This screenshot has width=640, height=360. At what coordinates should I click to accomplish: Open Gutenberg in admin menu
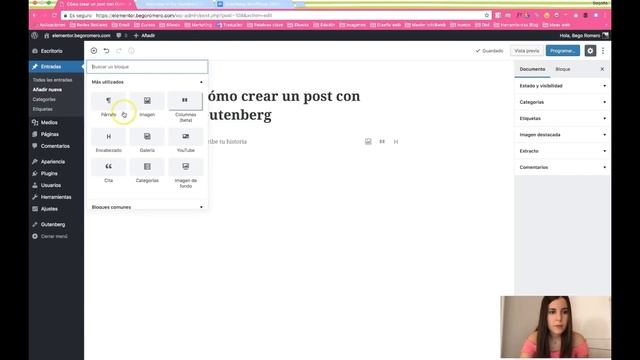coord(56,224)
